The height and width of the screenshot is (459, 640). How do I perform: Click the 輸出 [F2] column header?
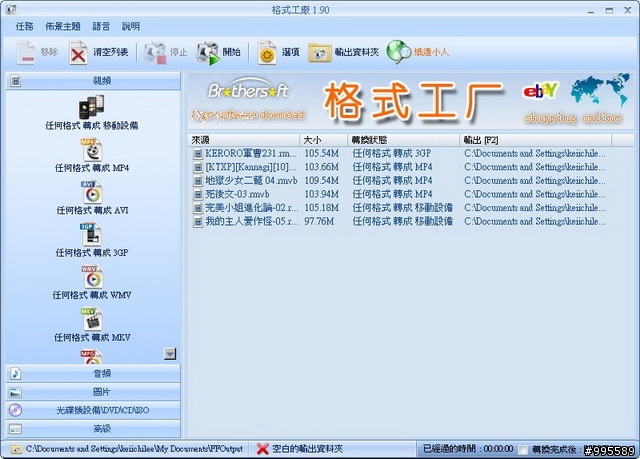536,140
